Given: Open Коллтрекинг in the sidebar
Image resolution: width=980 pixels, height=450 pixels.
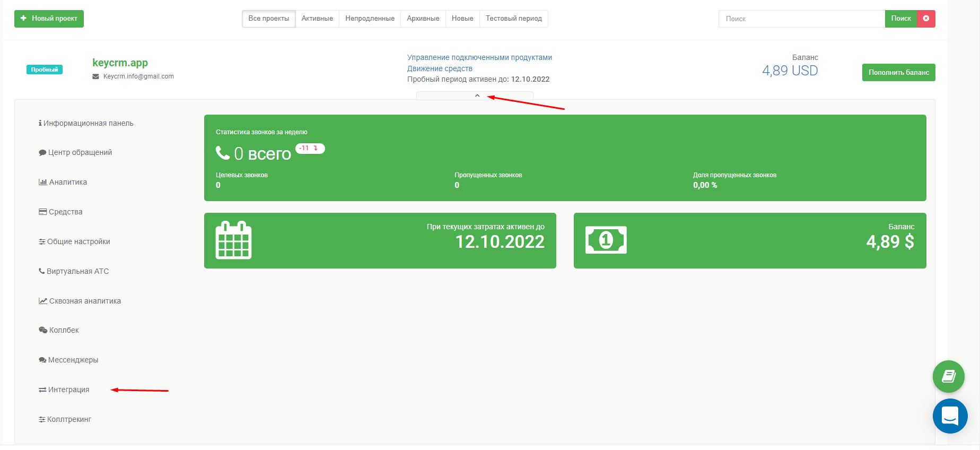Looking at the screenshot, I should 65,419.
